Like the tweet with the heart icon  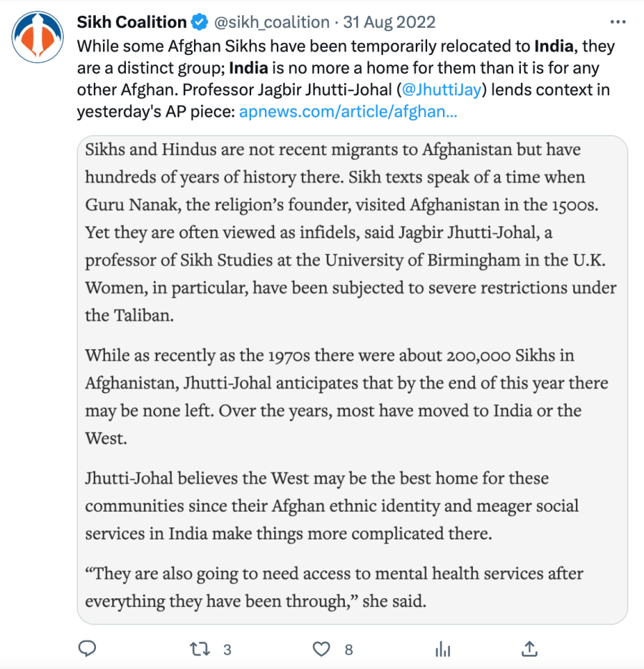pyautogui.click(x=323, y=649)
